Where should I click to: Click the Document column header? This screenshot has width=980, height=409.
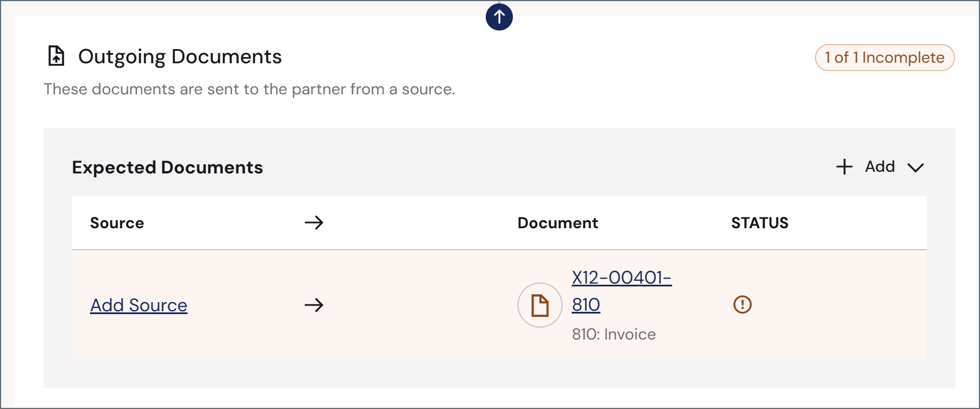pos(558,223)
